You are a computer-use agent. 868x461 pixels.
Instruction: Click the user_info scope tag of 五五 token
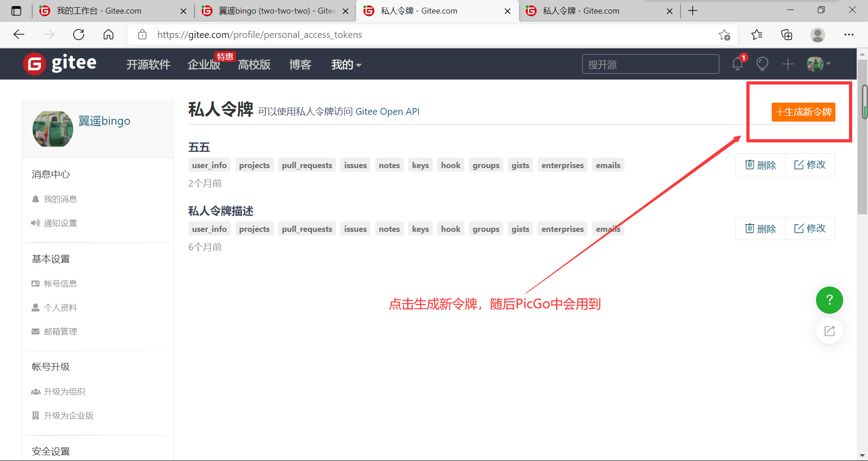point(209,165)
